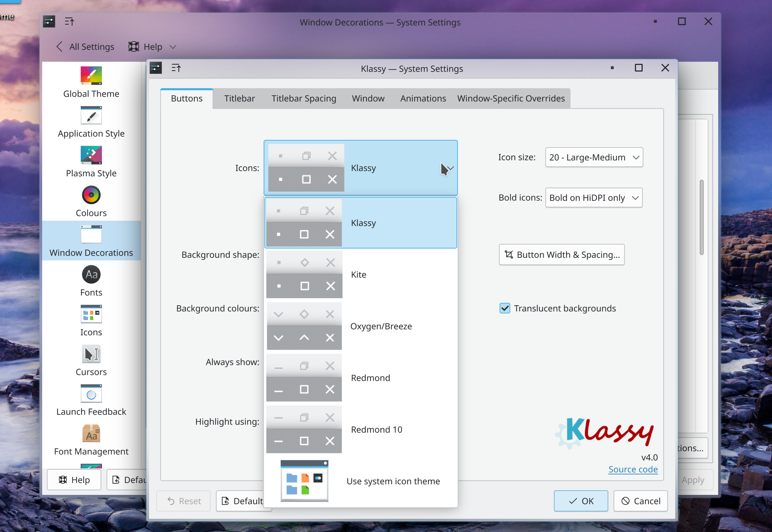Open Plasma Style settings icon
This screenshot has height=532, width=772.
coord(91,155)
